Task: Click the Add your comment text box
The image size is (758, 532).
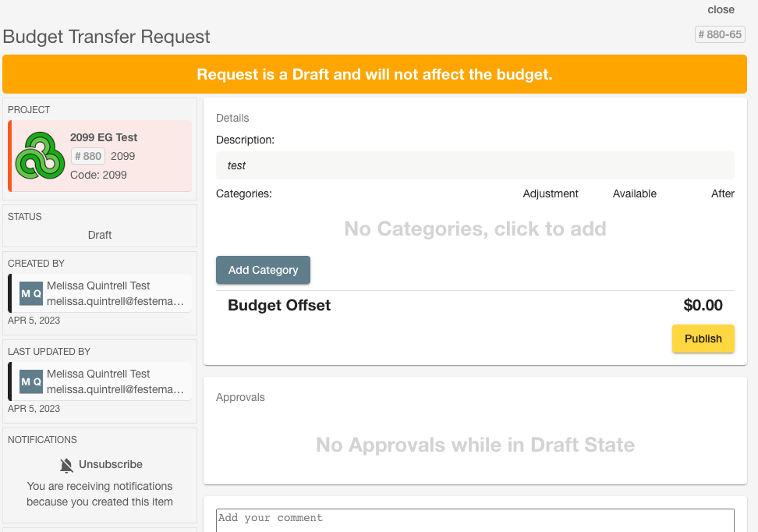Action: click(x=475, y=520)
